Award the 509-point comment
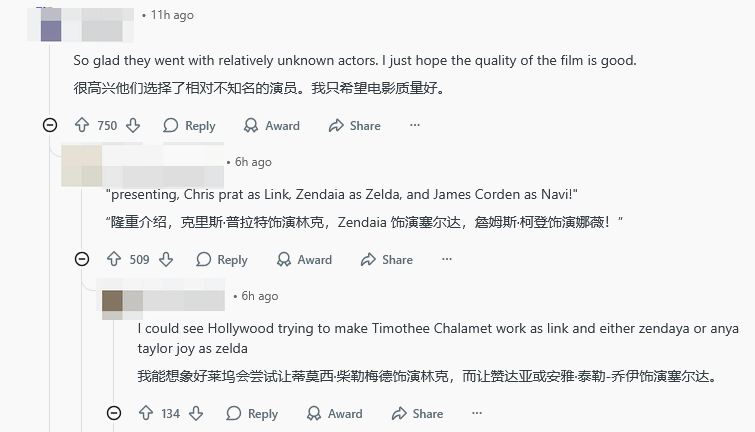This screenshot has width=755, height=432. click(303, 260)
